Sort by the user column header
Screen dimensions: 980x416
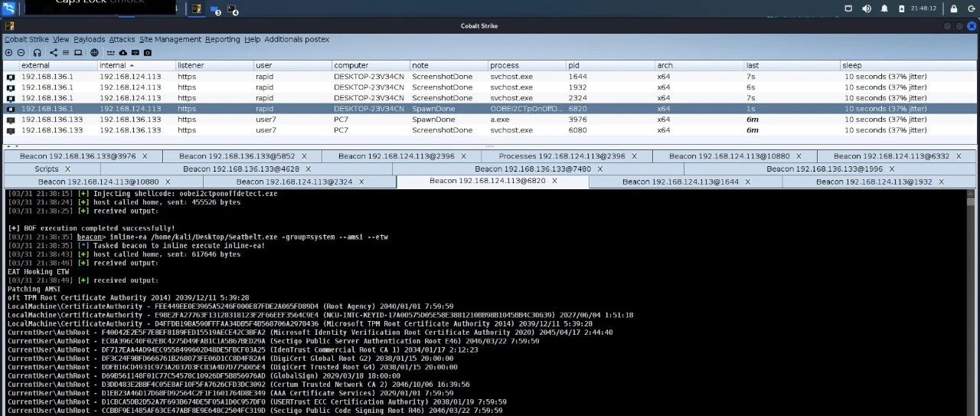tap(292, 65)
